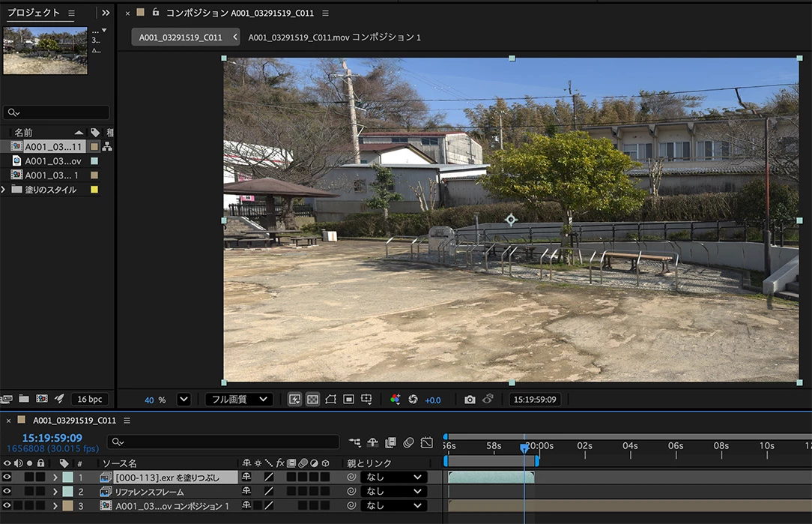Click the timeline layer search field
Screen dimensions: 812x524
(x=223, y=442)
